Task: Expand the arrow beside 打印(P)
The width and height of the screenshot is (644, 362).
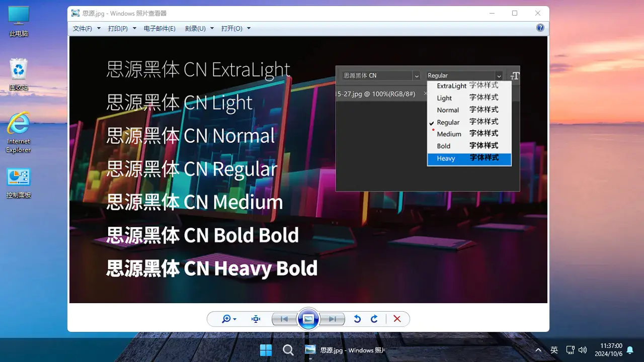Action: point(134,29)
